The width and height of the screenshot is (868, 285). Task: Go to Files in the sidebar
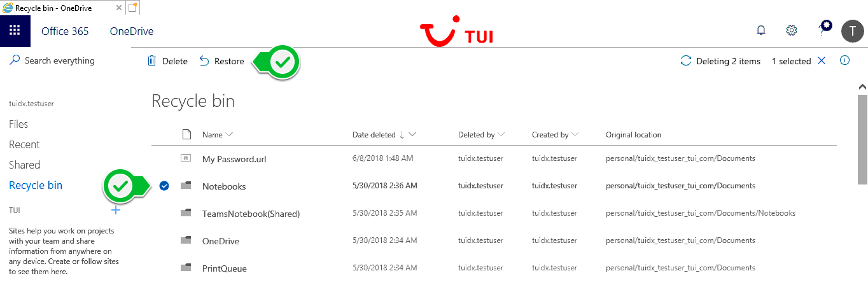pos(18,124)
